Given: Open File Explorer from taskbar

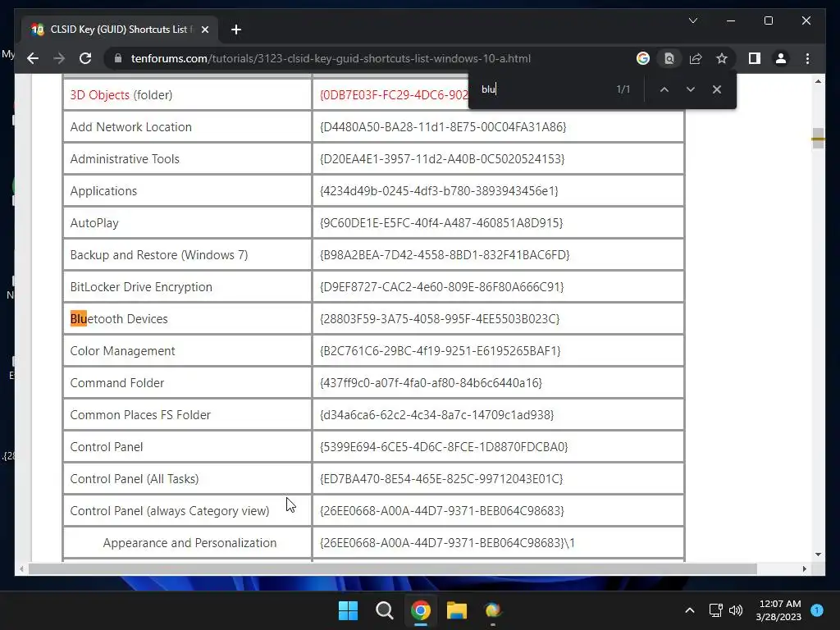Looking at the screenshot, I should pos(456,610).
